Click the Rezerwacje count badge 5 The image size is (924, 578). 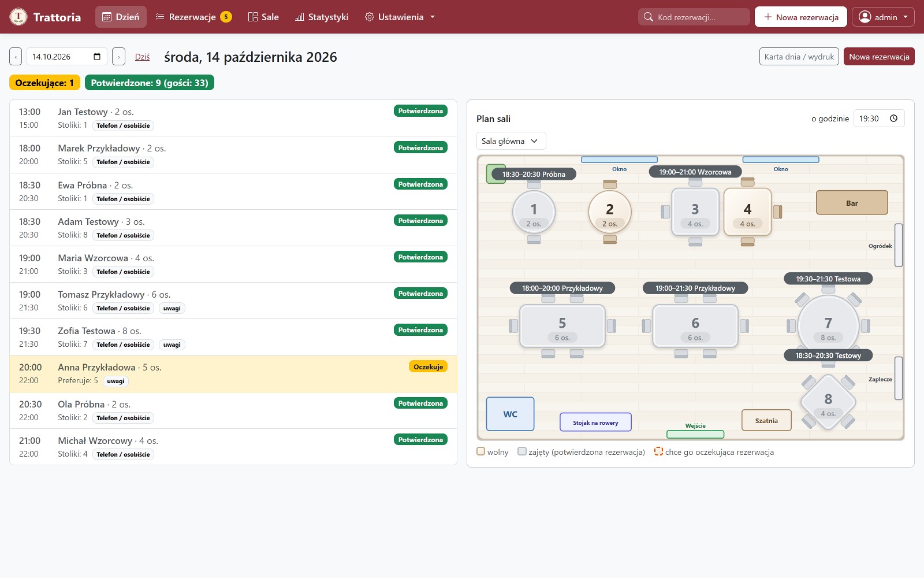coord(226,17)
